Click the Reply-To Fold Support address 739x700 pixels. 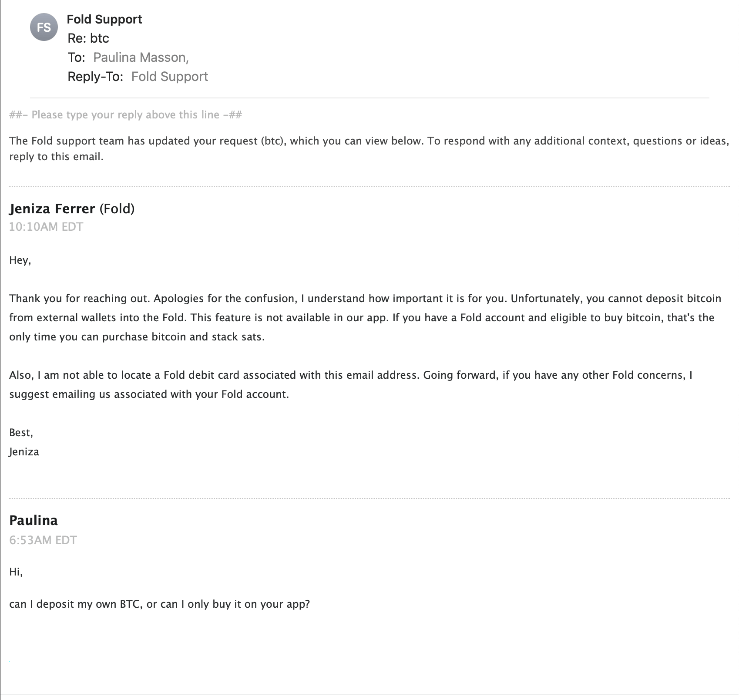(x=170, y=77)
